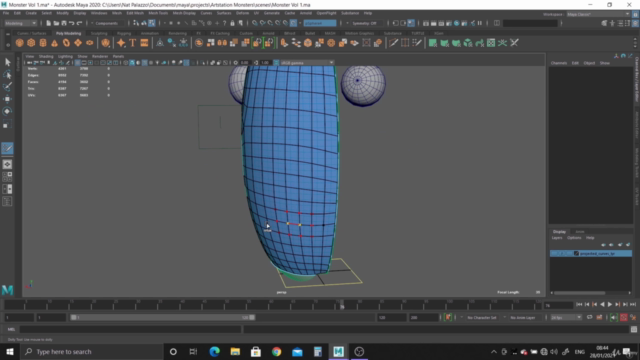The width and height of the screenshot is (640, 360).
Task: Toggle the projected_curves_lyr layer visibility box
Action: coord(554,253)
